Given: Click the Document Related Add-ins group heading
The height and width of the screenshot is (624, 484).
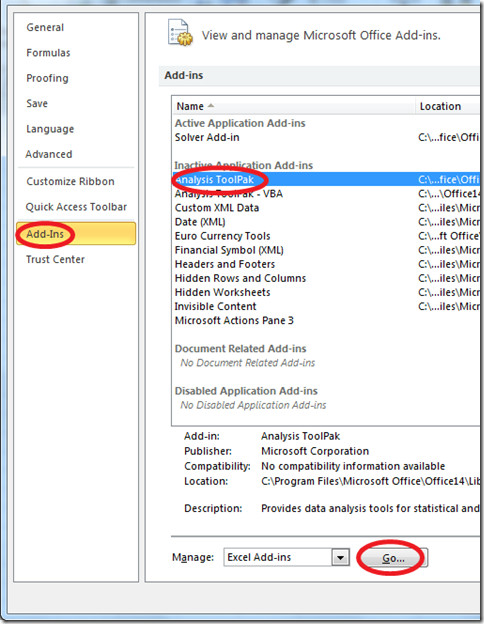Looking at the screenshot, I should (x=240, y=349).
